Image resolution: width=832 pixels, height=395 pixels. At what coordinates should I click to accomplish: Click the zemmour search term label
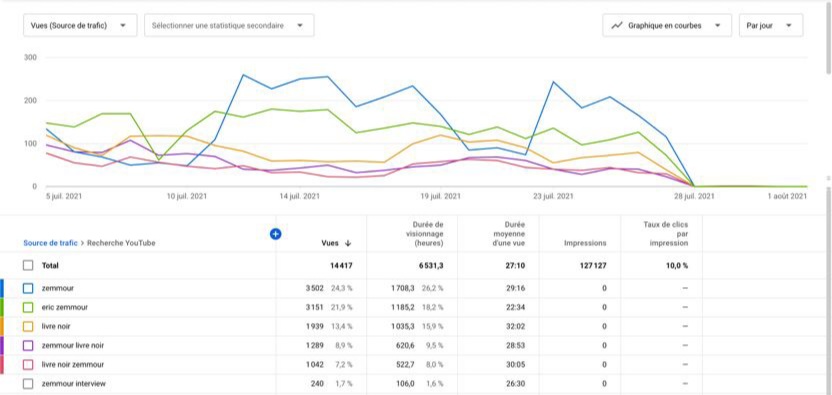tap(57, 288)
